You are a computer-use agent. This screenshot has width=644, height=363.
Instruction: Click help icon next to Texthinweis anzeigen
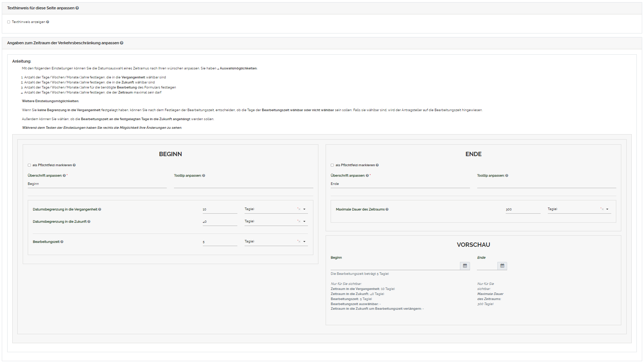coord(48,22)
